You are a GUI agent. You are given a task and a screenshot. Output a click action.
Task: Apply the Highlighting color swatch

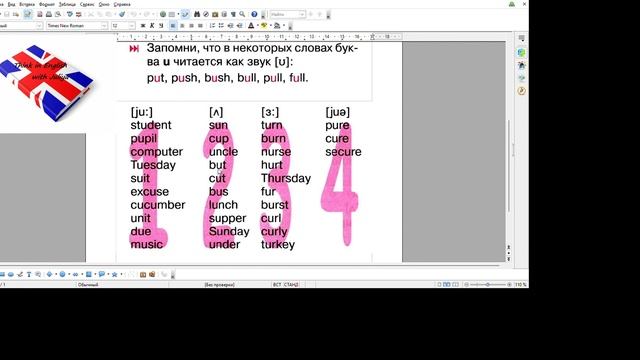point(264,25)
